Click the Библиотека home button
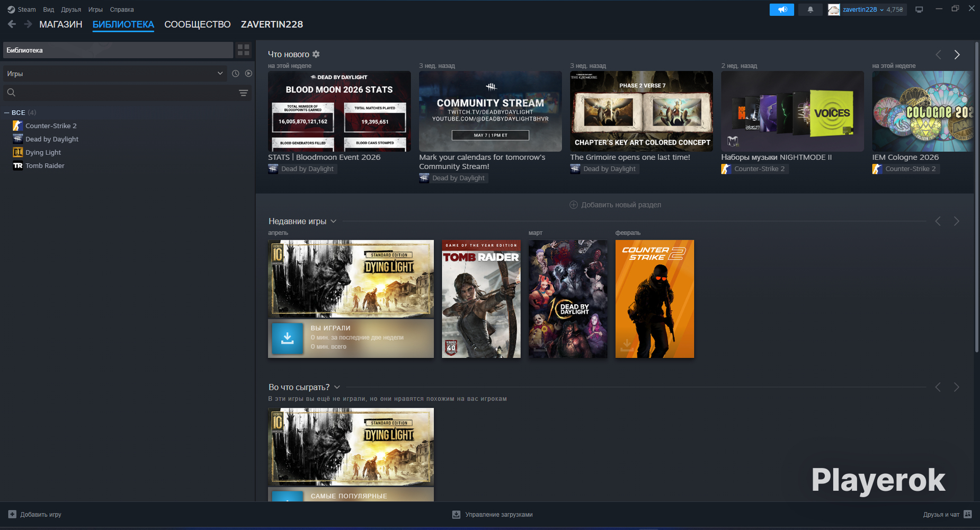This screenshot has width=980, height=530. click(x=118, y=50)
